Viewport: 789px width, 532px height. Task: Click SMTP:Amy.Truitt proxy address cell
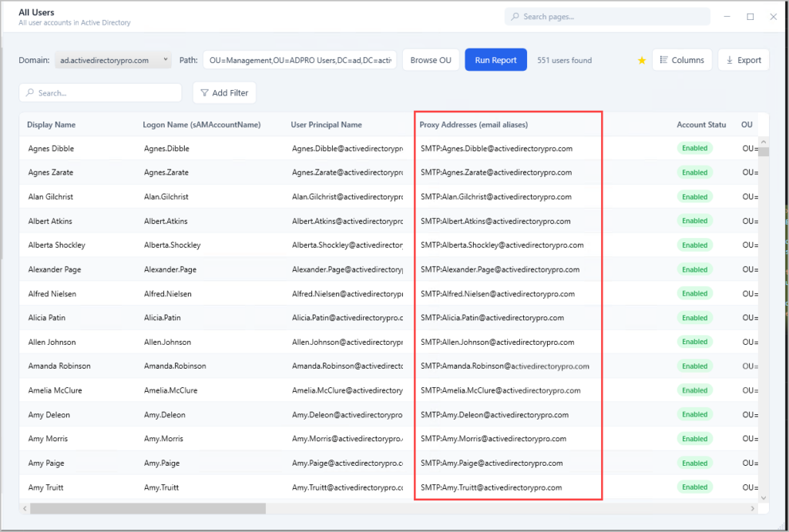pyautogui.click(x=491, y=487)
